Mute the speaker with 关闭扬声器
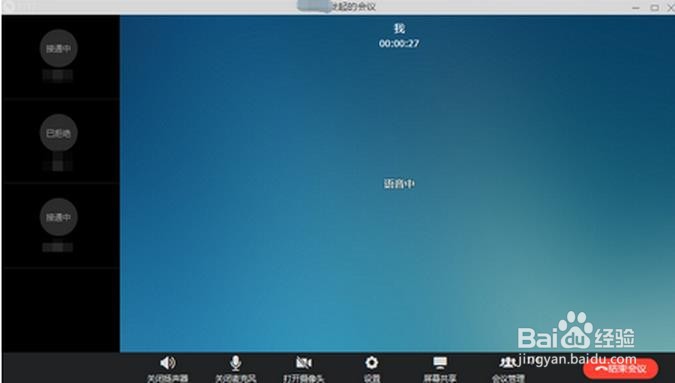 click(x=168, y=369)
